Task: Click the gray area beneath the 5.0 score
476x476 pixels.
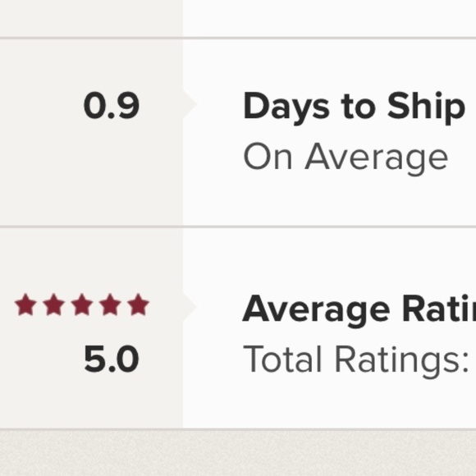Action: 91,400
